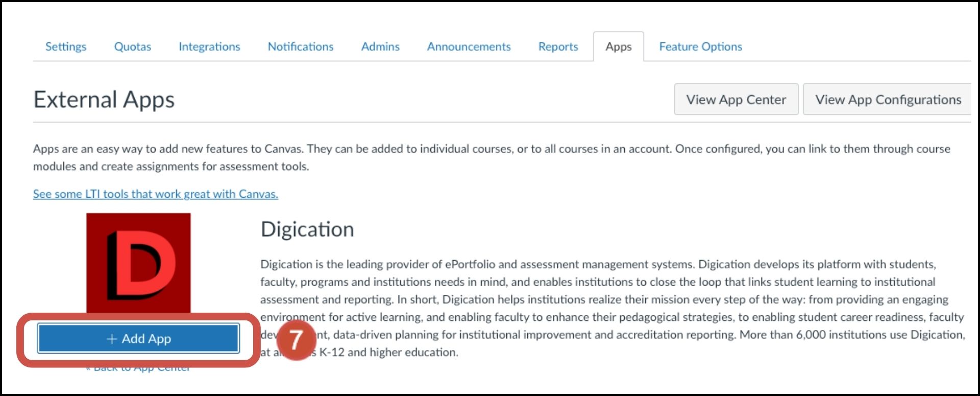Open the Settings tab

66,46
